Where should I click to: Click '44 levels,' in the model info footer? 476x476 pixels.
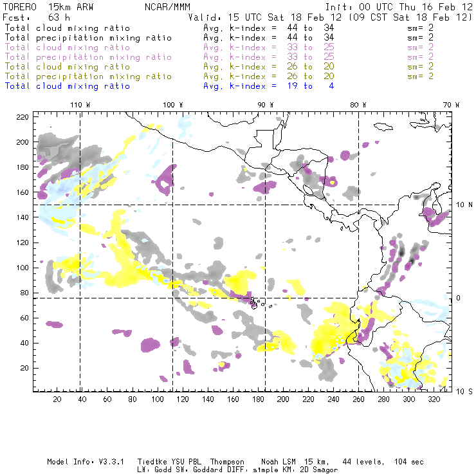(x=363, y=462)
